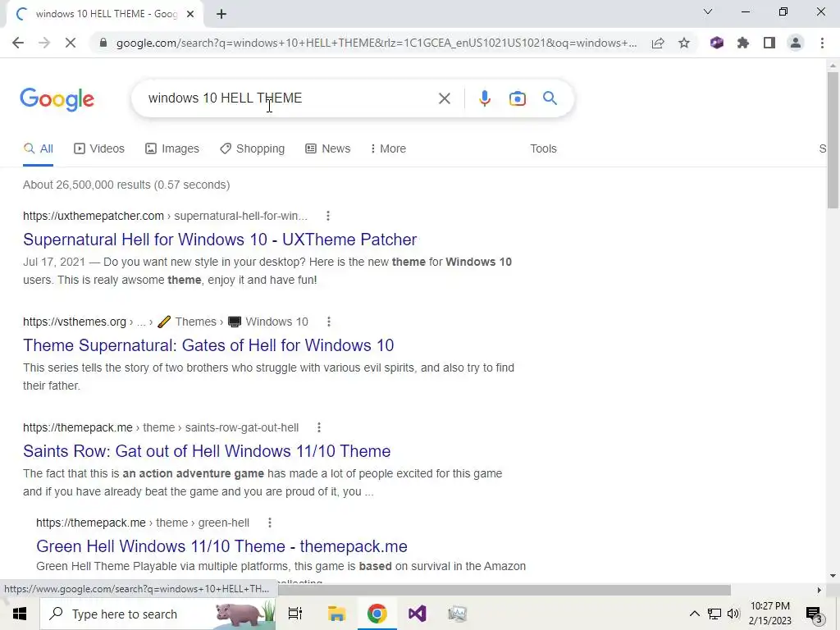Click the https://vsthemes.org breadcrumb text
The width and height of the screenshot is (840, 630).
pos(75,322)
